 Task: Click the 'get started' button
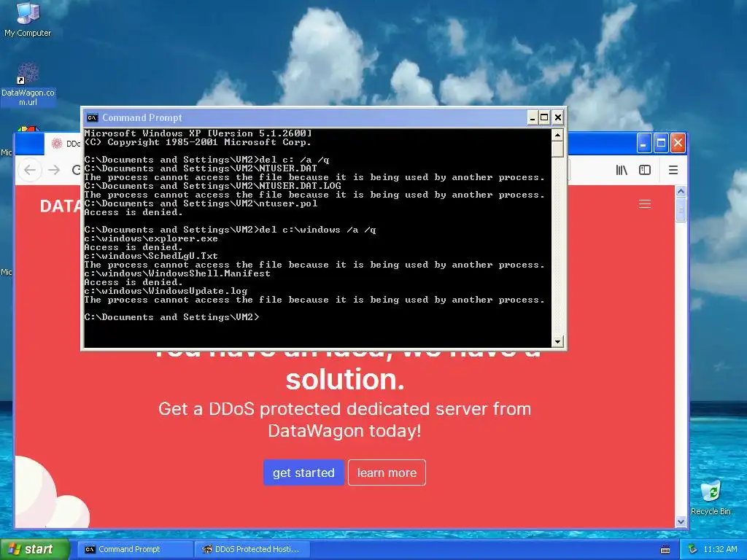pyautogui.click(x=303, y=472)
